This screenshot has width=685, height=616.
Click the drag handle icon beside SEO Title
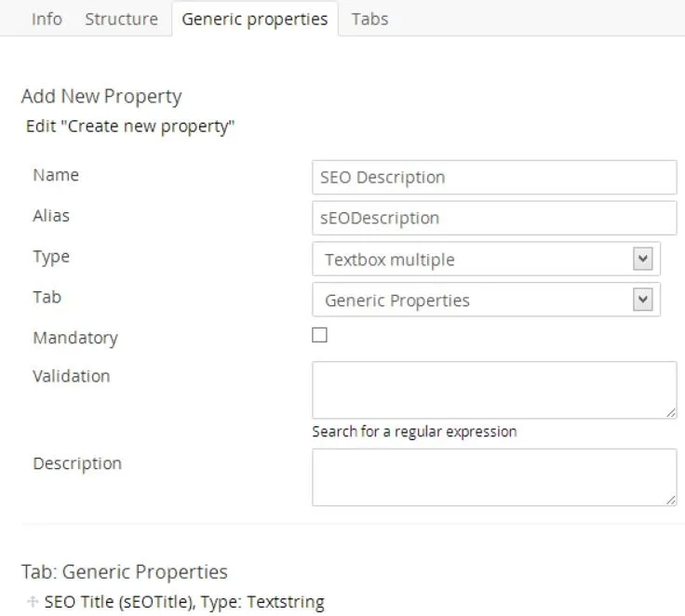[x=34, y=602]
